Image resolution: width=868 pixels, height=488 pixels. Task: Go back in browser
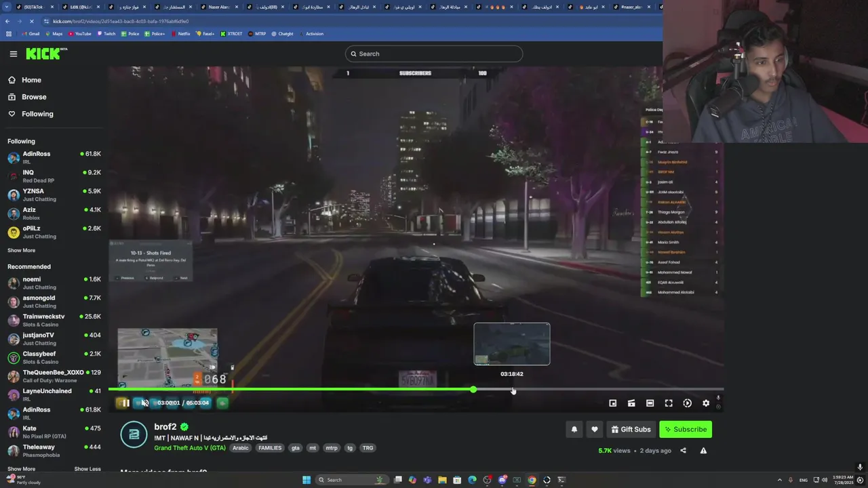[7, 21]
